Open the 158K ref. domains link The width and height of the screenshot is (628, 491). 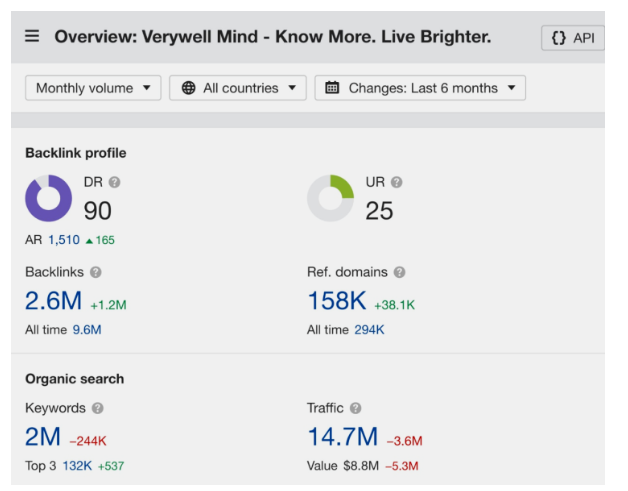[337, 301]
